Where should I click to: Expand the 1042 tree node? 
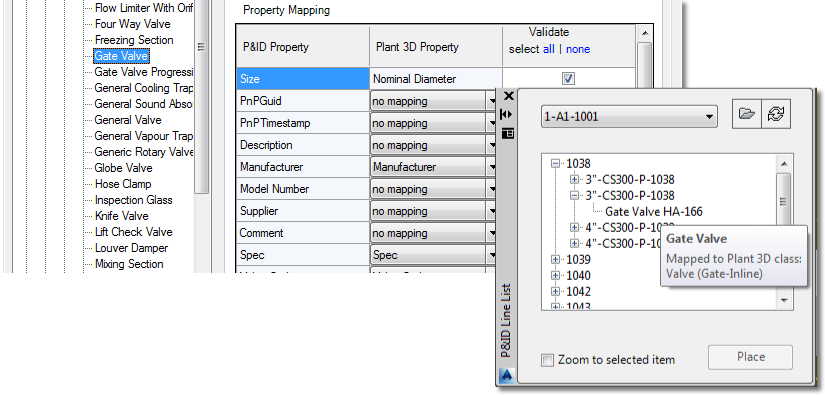pyautogui.click(x=555, y=291)
